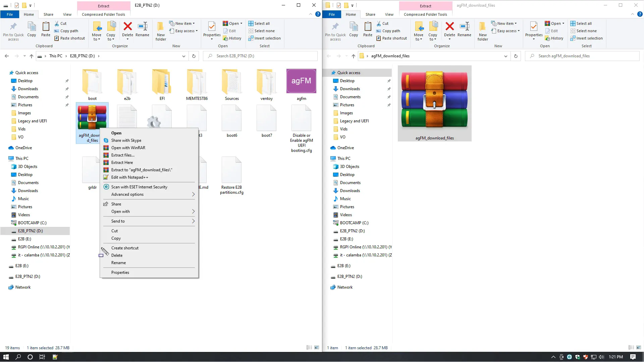Click New folder in right window ribbon
Screen dimensions: 644x362
[483, 31]
